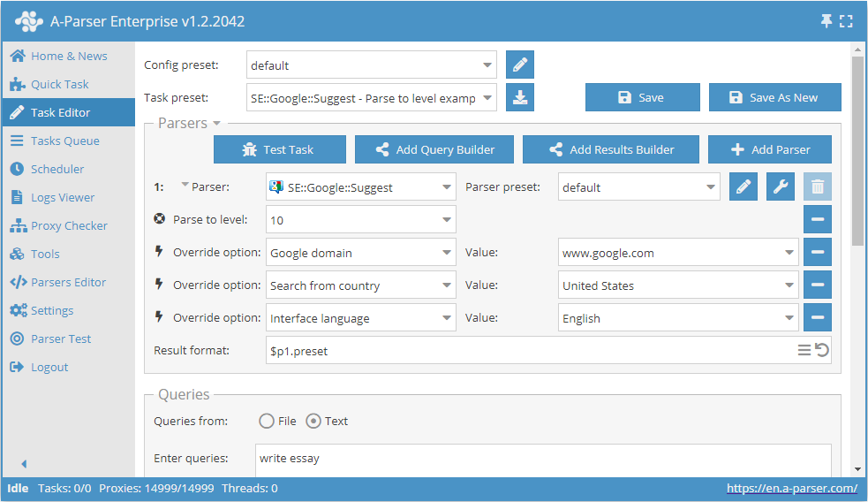
Task: Open Tasks Queue in the sidebar
Action: point(64,141)
